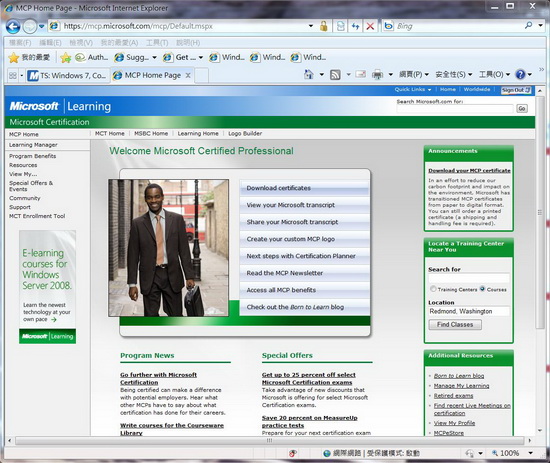Open the 安全性(S) command bar menu

click(x=454, y=74)
